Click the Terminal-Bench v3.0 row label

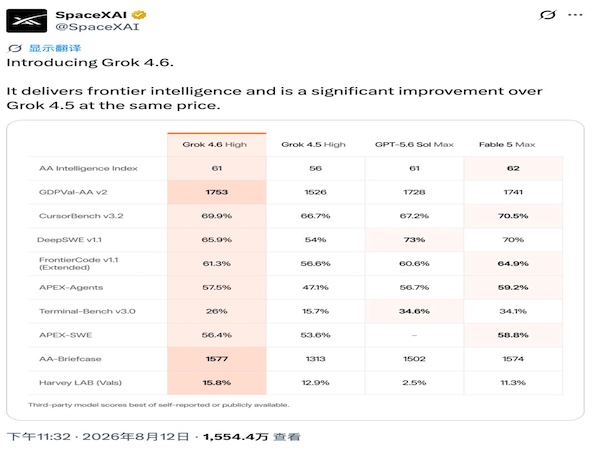click(87, 311)
